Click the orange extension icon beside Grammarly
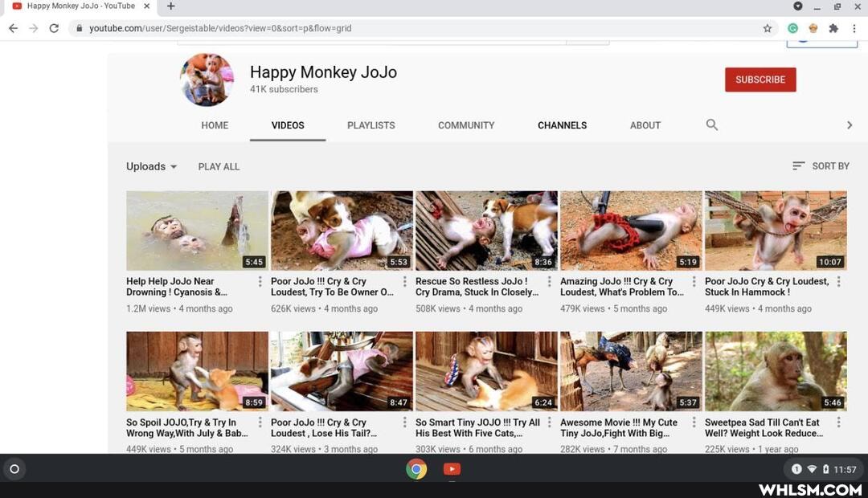The image size is (868, 498). tap(813, 28)
